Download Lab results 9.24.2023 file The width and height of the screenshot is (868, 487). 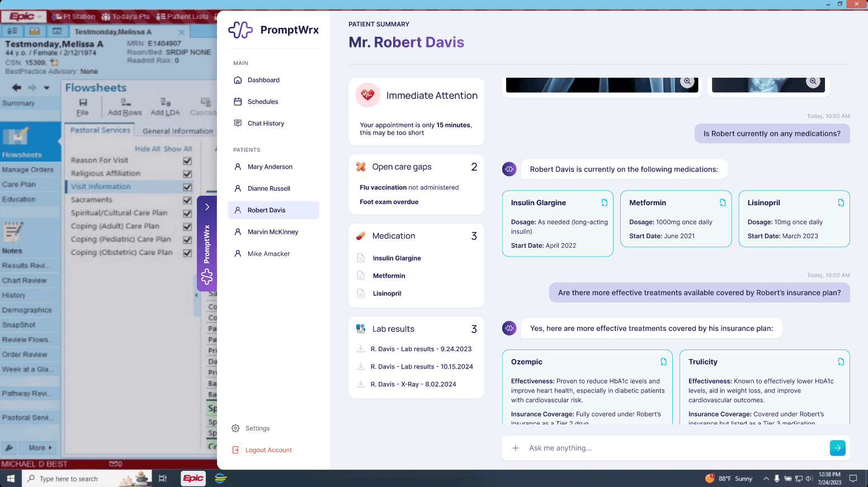[361, 349]
